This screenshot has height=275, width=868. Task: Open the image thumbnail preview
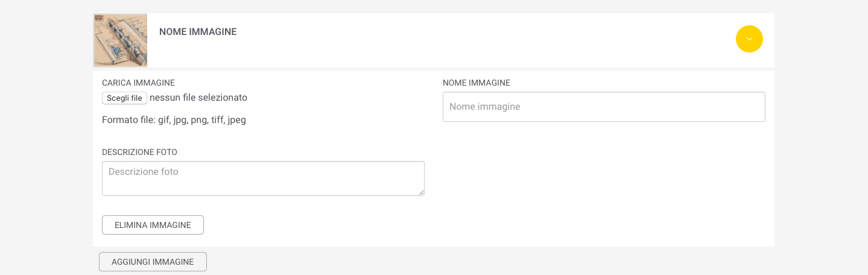click(x=120, y=40)
